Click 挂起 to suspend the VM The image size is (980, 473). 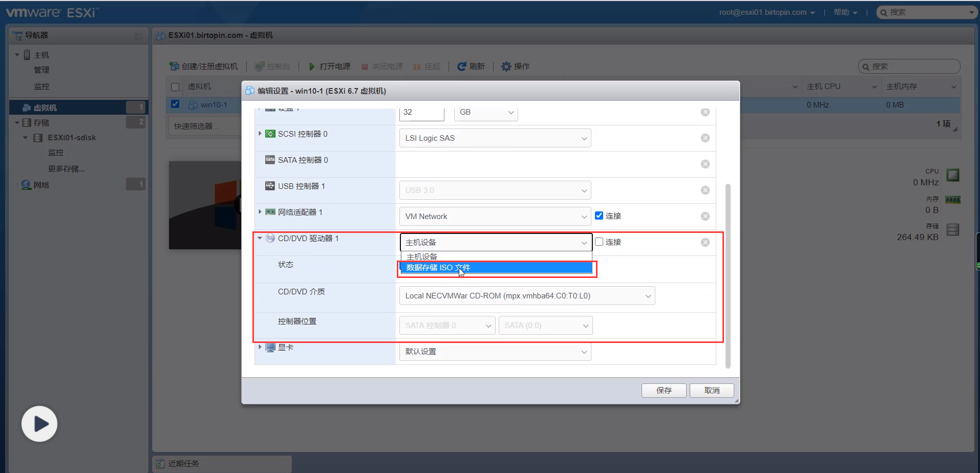click(x=427, y=66)
